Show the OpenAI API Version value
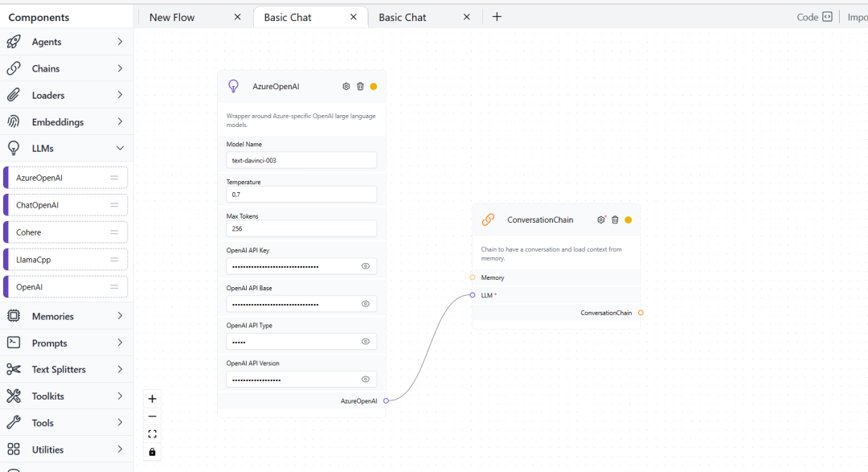868x472 pixels. (366, 379)
